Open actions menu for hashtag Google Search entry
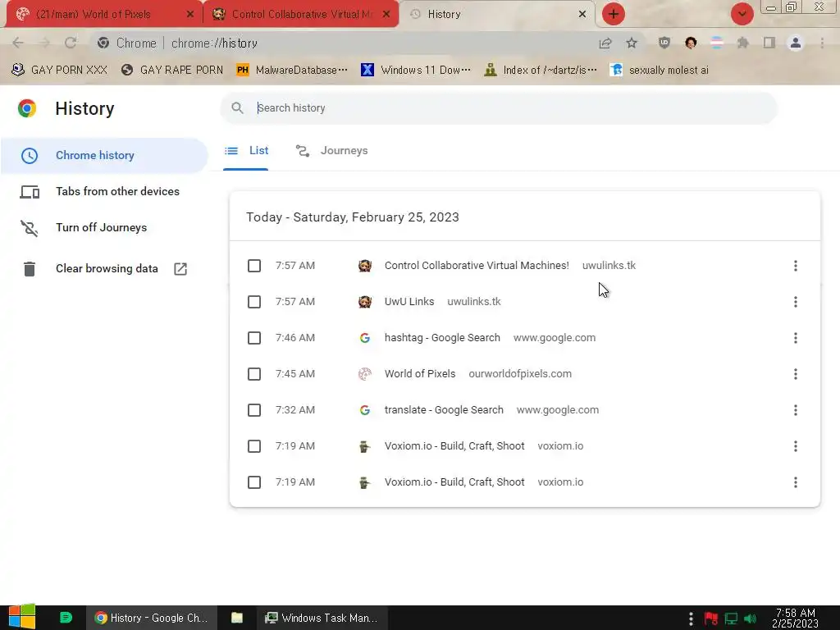 pyautogui.click(x=796, y=338)
